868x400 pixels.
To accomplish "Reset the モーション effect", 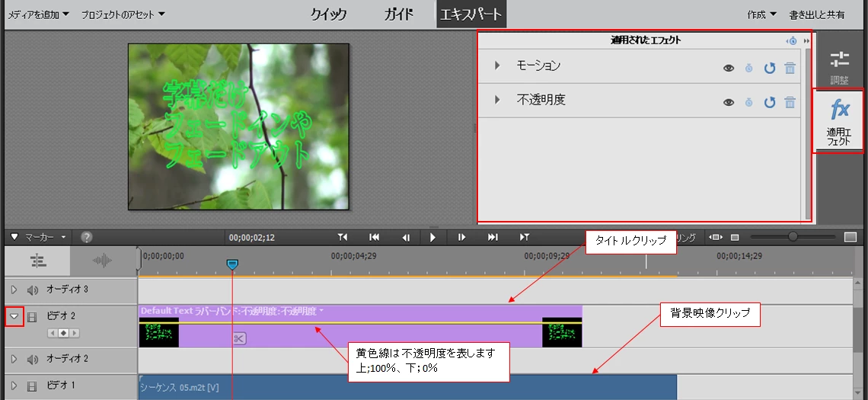I will [770, 68].
